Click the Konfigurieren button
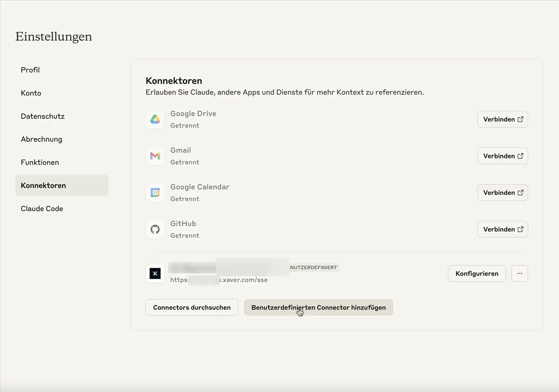The image size is (559, 392). [x=477, y=274]
